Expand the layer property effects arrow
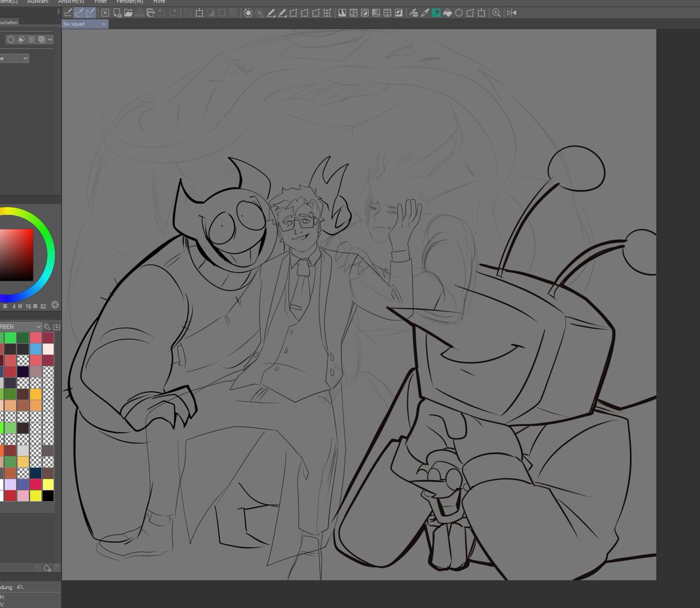The height and width of the screenshot is (608, 700). click(50, 40)
